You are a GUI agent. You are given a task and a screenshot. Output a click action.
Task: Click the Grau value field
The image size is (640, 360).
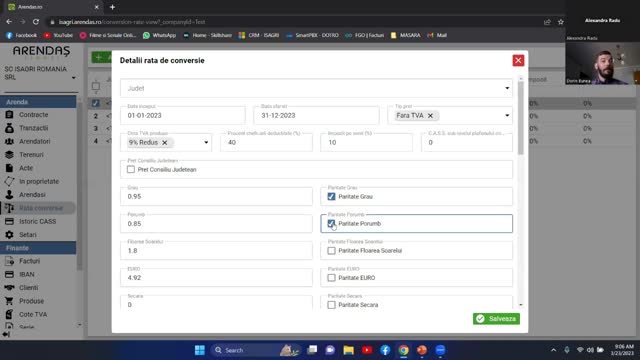coord(216,197)
